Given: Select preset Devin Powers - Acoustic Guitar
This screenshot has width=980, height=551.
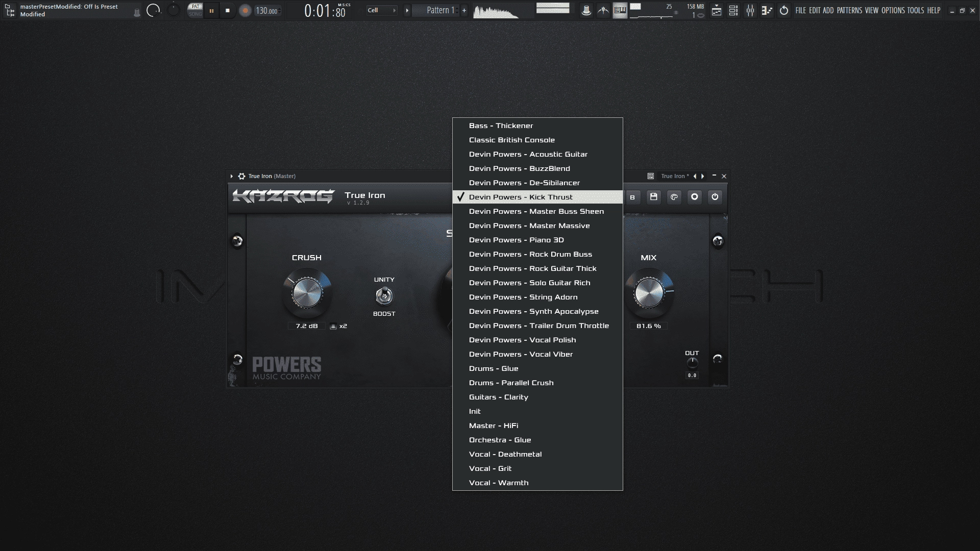Looking at the screenshot, I should click(537, 154).
